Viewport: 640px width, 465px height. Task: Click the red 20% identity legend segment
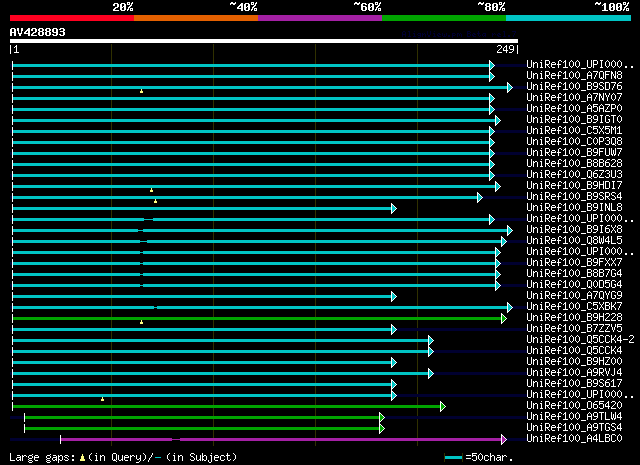[x=72, y=18]
